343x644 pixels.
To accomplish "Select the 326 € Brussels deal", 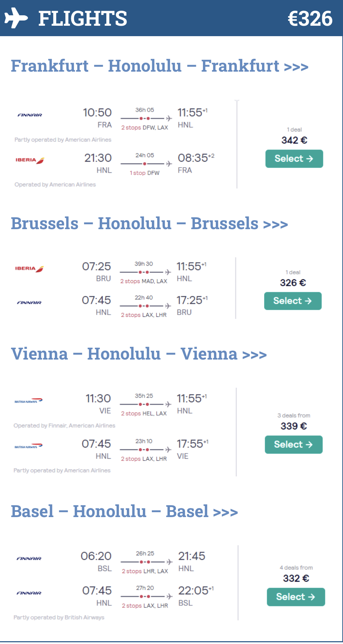I will 293,301.
